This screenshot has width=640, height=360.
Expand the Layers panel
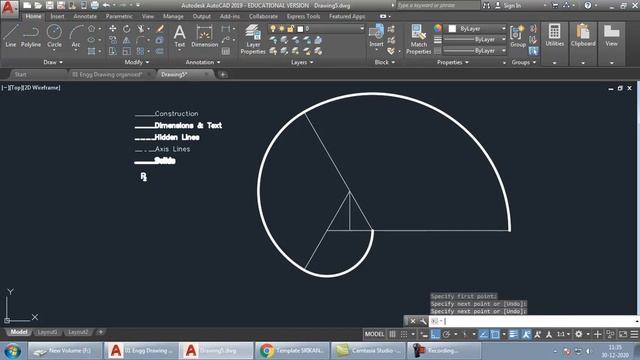pos(302,62)
